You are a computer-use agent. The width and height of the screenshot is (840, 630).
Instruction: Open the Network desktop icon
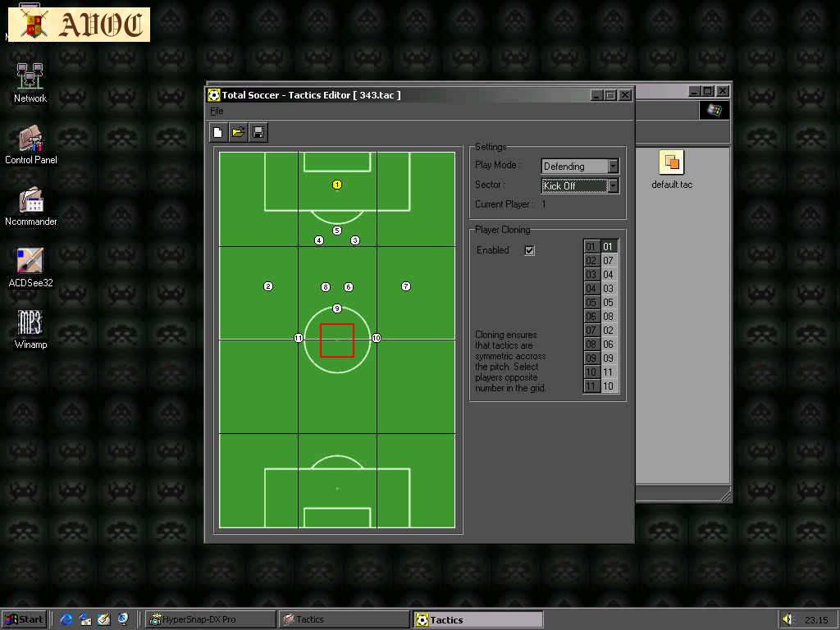tap(30, 83)
